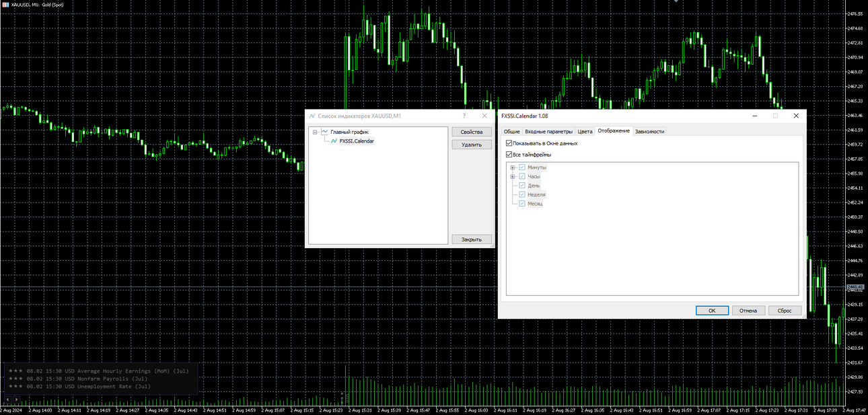868x415 pixels.
Task: Expand the Часы timeframe group
Action: [513, 176]
